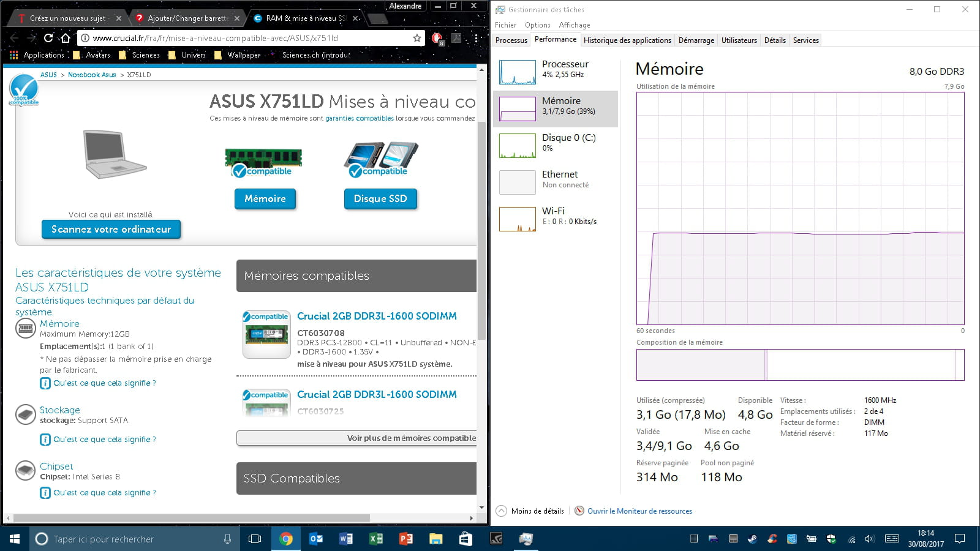Click Cortana search box 'Taper ici pour rechercher'
The height and width of the screenshot is (551, 980).
tap(135, 539)
